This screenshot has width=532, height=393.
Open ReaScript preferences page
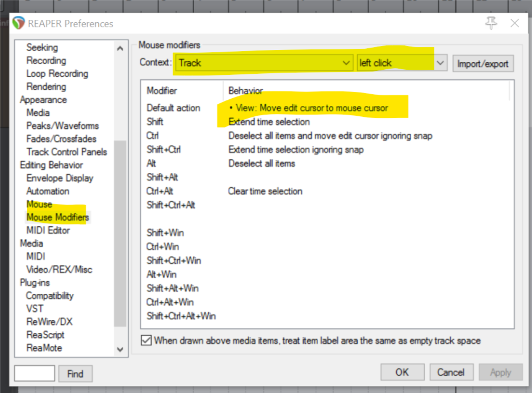pos(45,335)
